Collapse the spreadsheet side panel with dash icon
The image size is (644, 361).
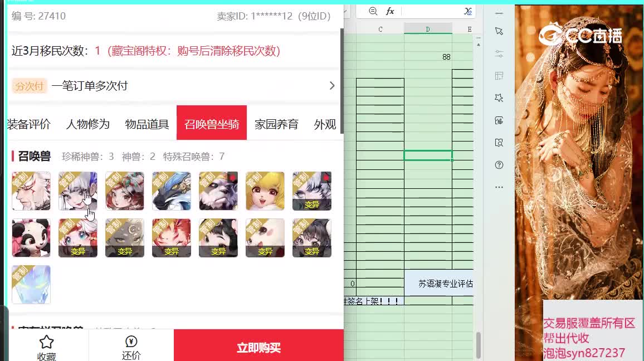(x=499, y=13)
